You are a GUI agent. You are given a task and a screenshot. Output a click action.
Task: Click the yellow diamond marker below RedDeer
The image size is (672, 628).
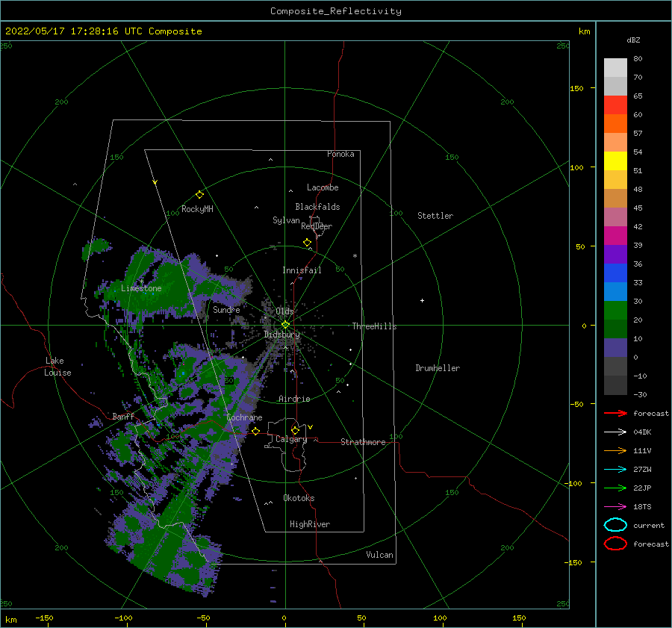pos(307,242)
